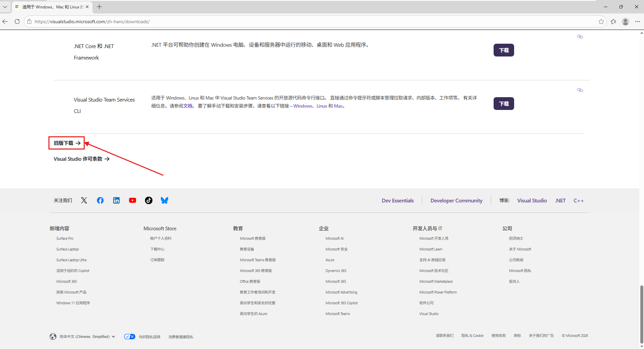The image size is (644, 349).
Task: Open the C++ blog link
Action: 578,200
